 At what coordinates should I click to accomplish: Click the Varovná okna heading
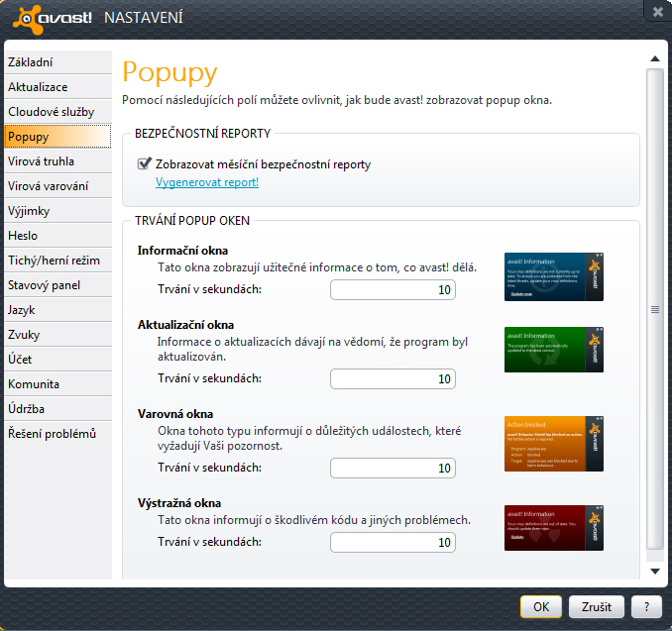click(175, 414)
